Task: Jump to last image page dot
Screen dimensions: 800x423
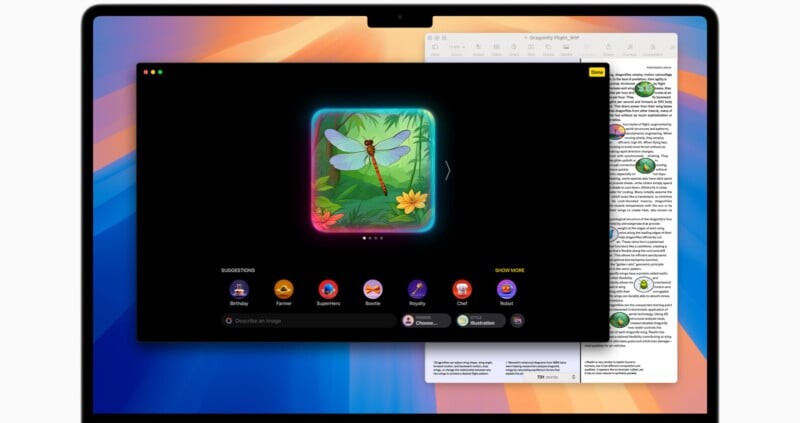Action: (x=381, y=239)
